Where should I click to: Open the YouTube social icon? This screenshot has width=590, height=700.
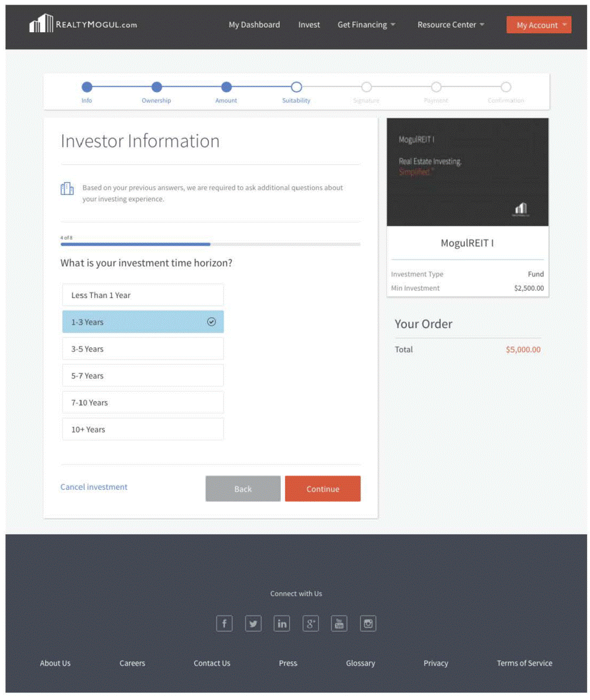[x=339, y=624]
